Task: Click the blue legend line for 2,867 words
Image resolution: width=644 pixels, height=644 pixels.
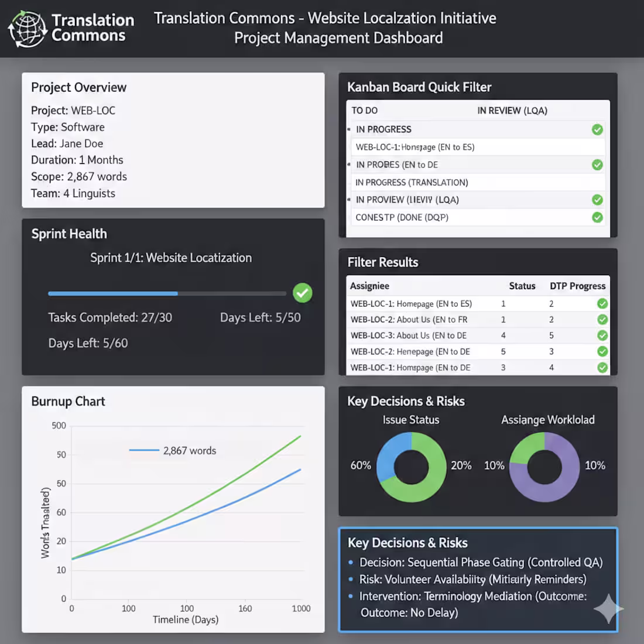Action: (x=144, y=451)
